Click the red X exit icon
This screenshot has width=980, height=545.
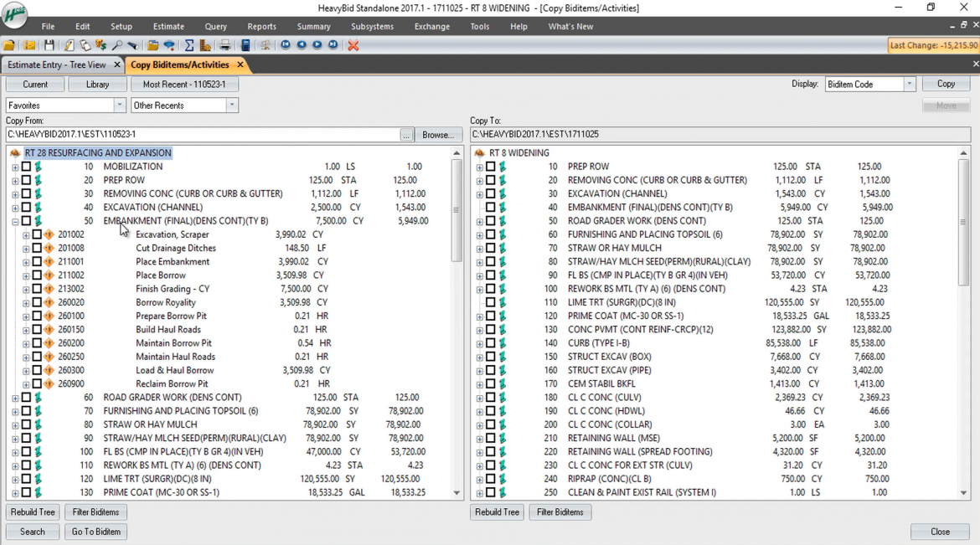[352, 45]
